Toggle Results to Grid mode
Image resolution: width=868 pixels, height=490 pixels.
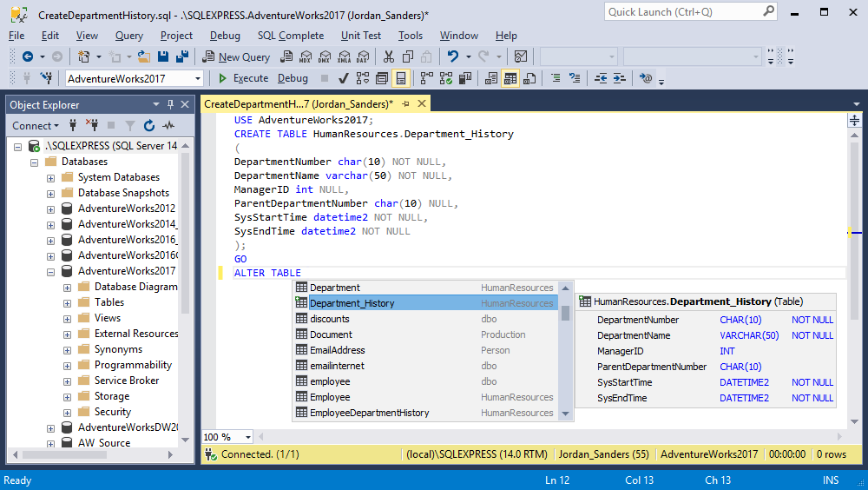510,78
